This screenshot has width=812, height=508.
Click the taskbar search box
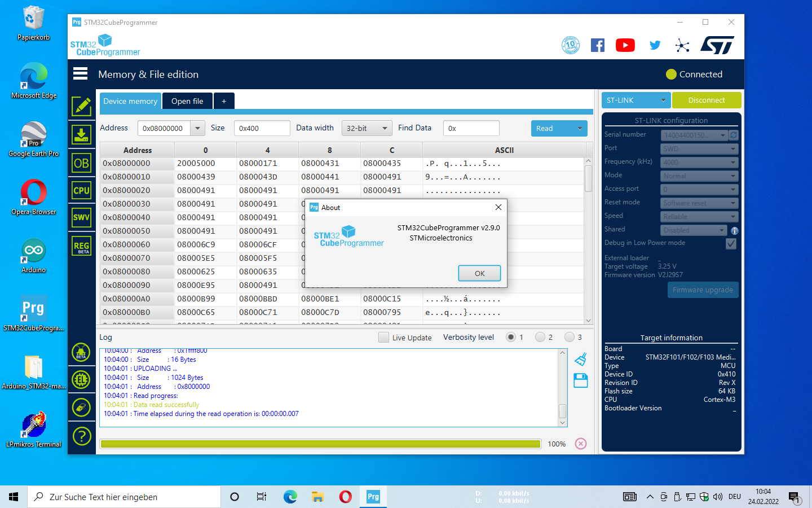coord(124,497)
